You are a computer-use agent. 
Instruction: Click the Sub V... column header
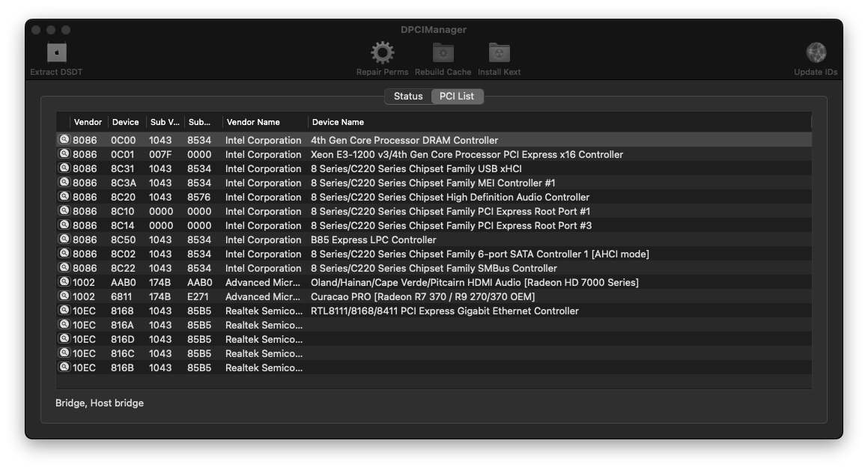pos(165,122)
